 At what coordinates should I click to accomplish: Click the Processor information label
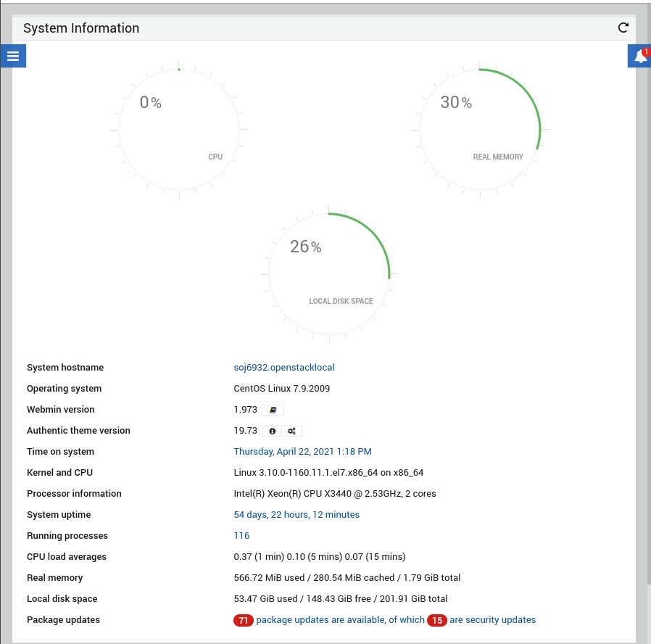[x=75, y=494]
